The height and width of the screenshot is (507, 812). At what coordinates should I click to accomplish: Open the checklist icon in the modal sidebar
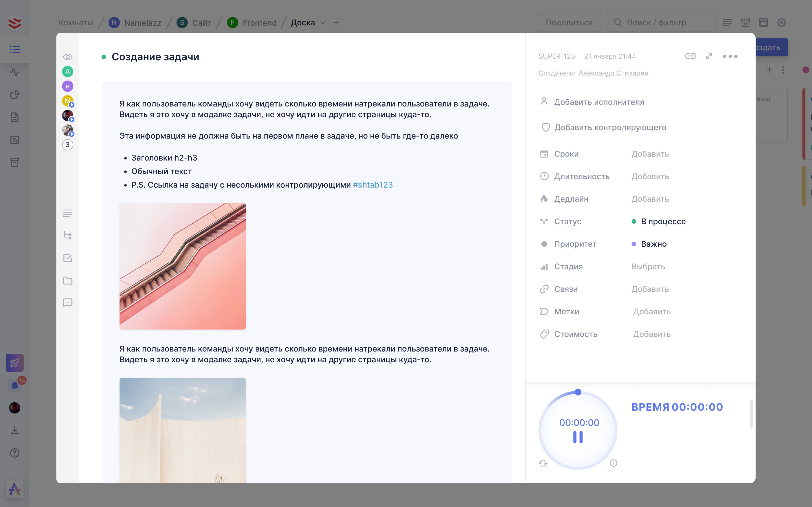(x=67, y=258)
